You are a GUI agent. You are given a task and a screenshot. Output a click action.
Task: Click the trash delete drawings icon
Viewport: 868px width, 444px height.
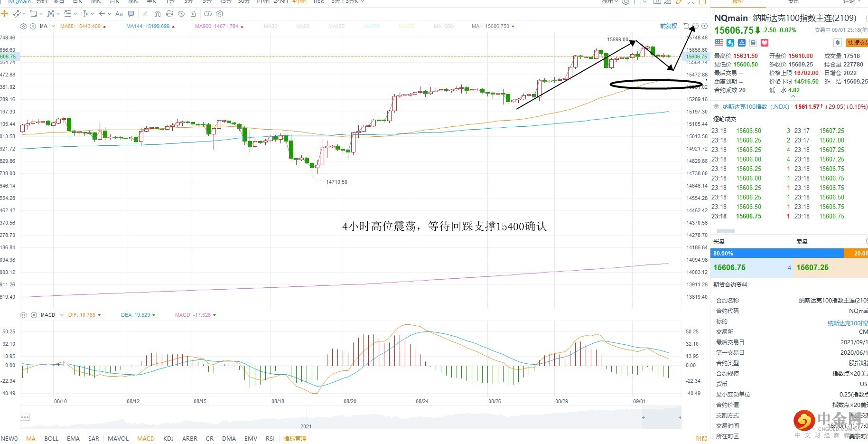193,14
